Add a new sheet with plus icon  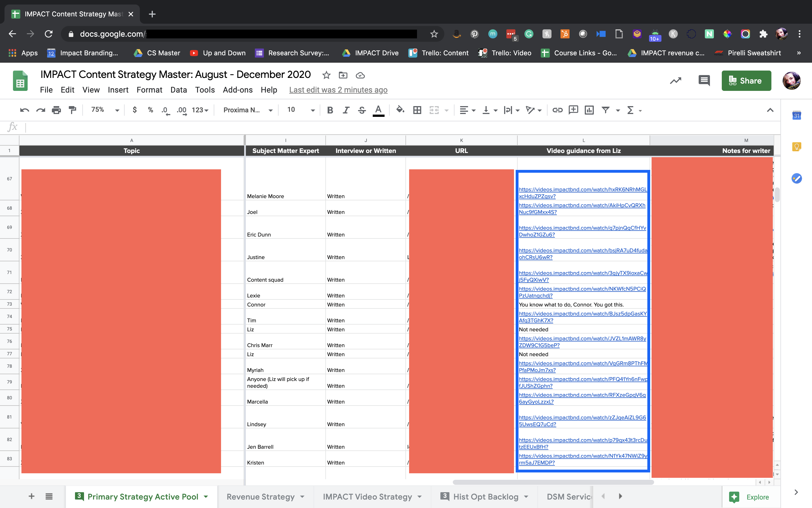(32, 496)
